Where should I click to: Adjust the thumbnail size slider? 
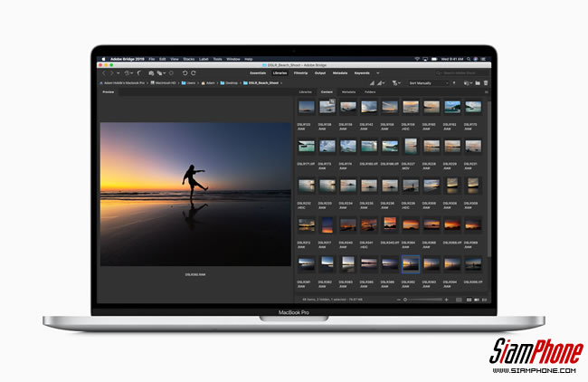pos(424,300)
